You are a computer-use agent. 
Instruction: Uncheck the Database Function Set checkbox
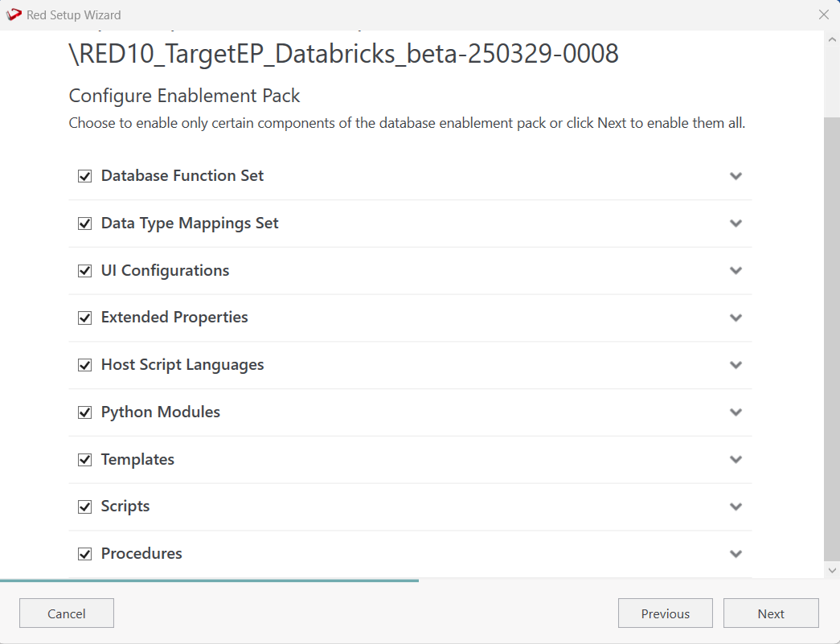click(x=84, y=176)
